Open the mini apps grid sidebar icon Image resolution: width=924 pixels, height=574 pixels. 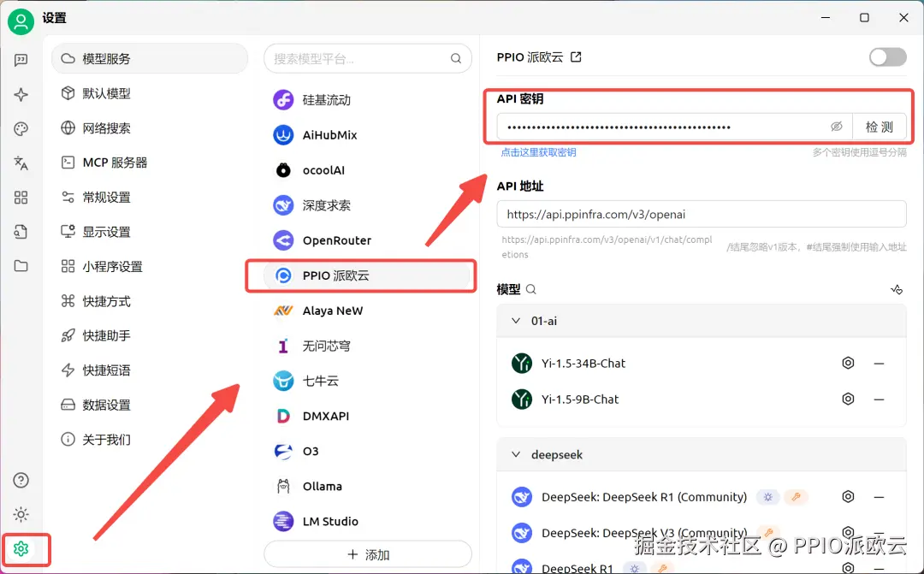coord(21,198)
